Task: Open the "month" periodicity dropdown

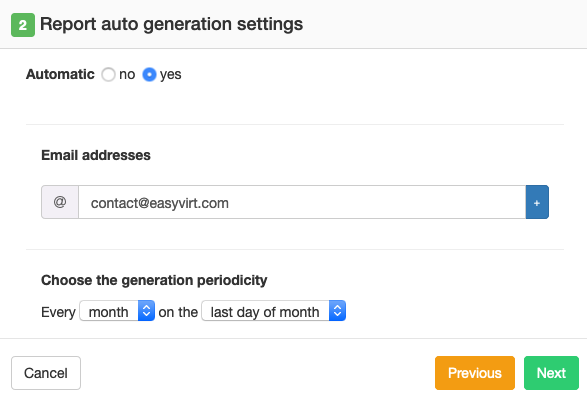Action: click(117, 311)
